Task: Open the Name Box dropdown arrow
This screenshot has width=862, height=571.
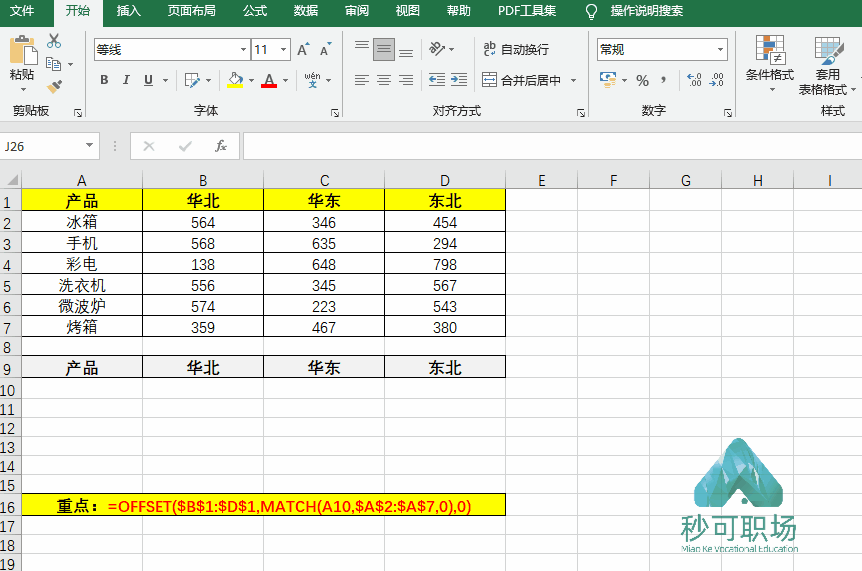Action: (x=89, y=145)
